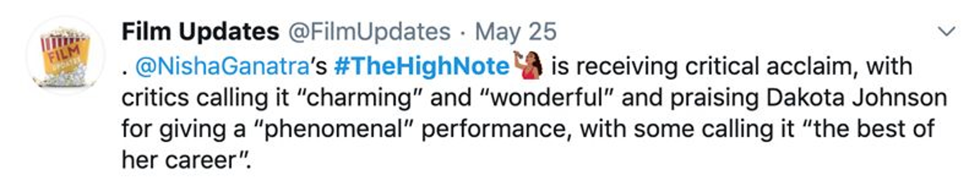Click the name "Dakota Johnson" in the tweet
Image resolution: width=980 pixels, height=186 pixels.
pyautogui.click(x=856, y=98)
